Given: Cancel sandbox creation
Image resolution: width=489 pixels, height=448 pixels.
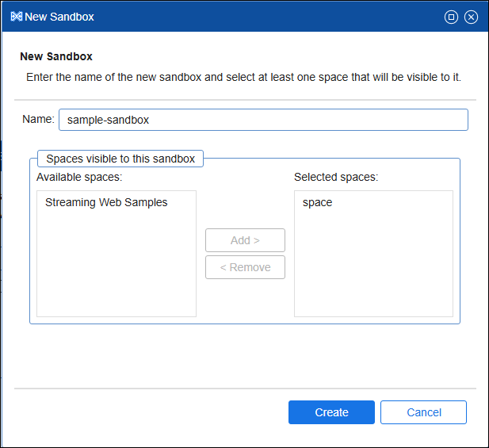Looking at the screenshot, I should [x=423, y=412].
